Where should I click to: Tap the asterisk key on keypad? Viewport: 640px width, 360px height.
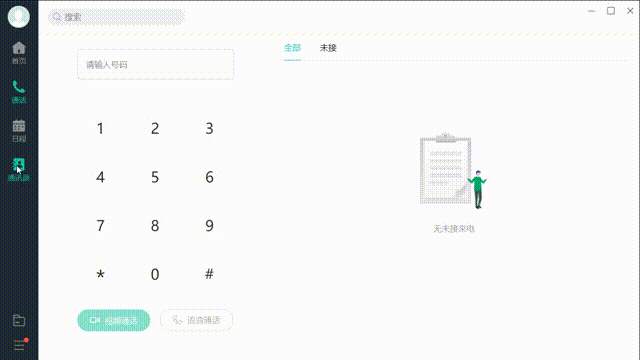click(100, 274)
